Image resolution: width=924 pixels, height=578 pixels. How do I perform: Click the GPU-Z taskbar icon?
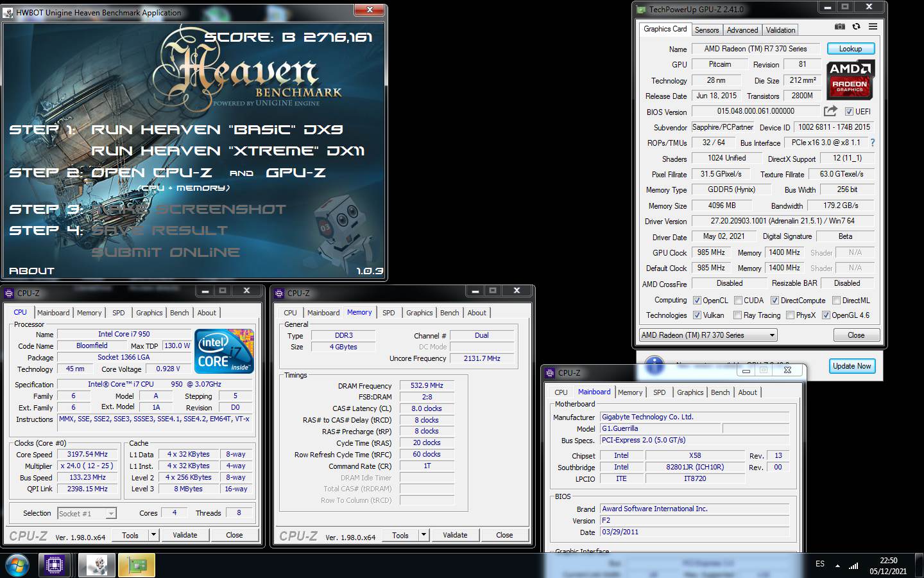click(137, 565)
